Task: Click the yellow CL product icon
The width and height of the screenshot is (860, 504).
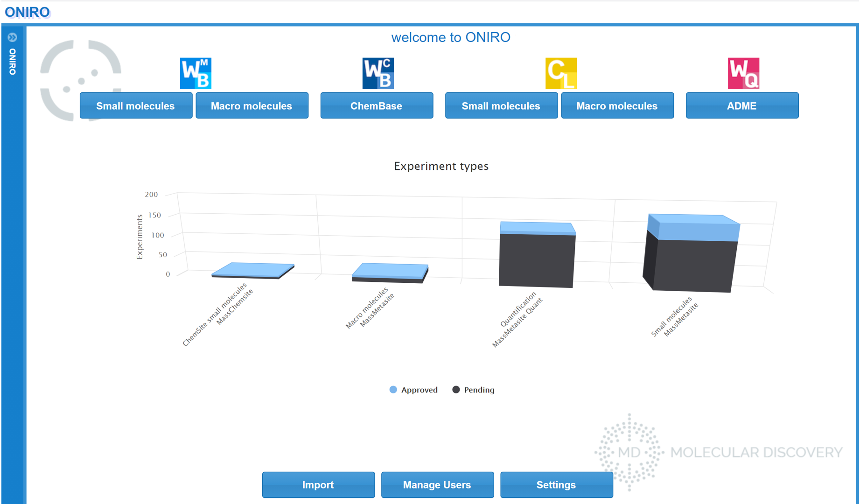Action: [561, 73]
